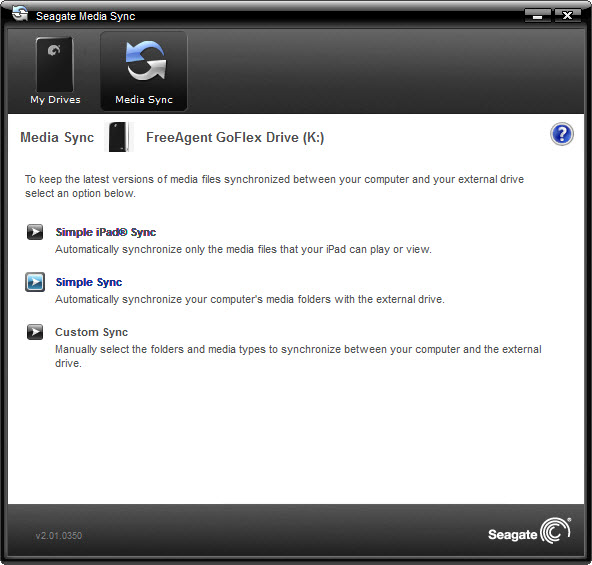Select the Custom Sync option text
Image resolution: width=592 pixels, height=565 pixels.
coord(91,332)
